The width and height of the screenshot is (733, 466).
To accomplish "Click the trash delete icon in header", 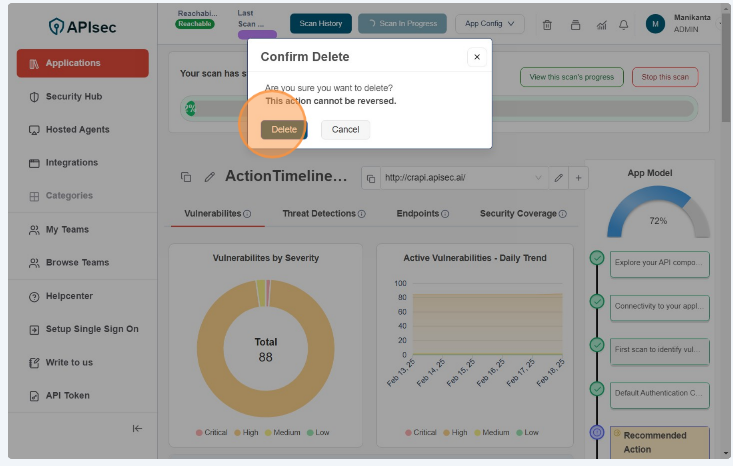I will tap(547, 24).
